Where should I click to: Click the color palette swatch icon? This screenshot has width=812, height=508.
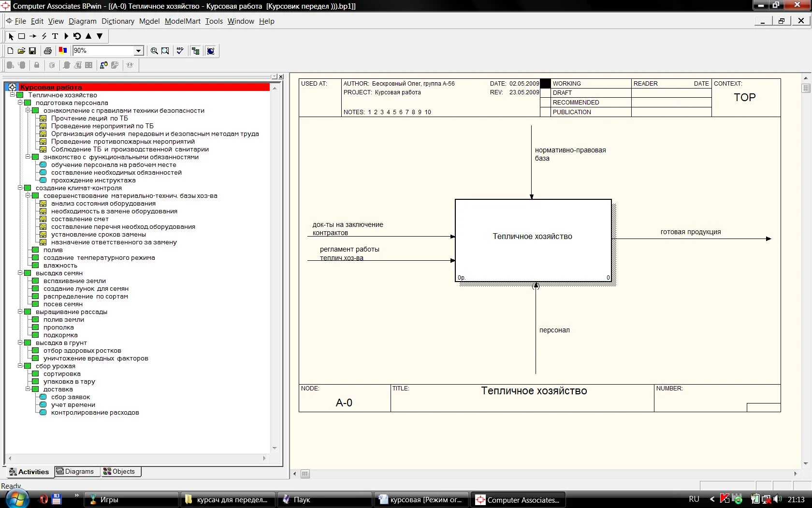point(63,50)
